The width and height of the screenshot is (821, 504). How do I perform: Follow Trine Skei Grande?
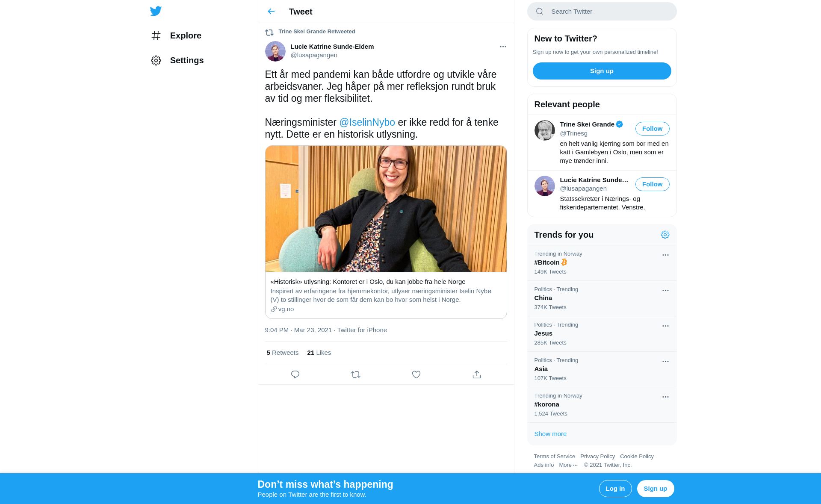(x=653, y=129)
